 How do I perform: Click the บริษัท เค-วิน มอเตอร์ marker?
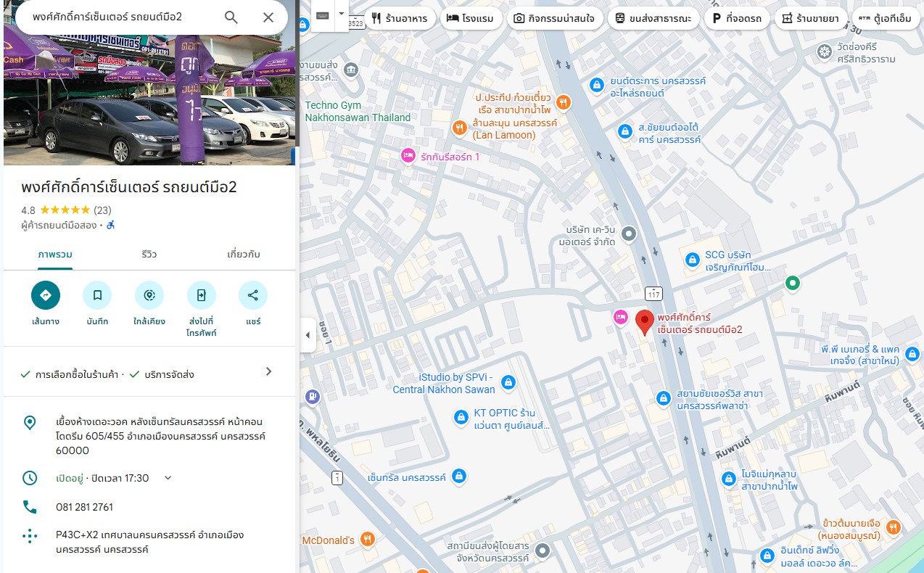[629, 234]
